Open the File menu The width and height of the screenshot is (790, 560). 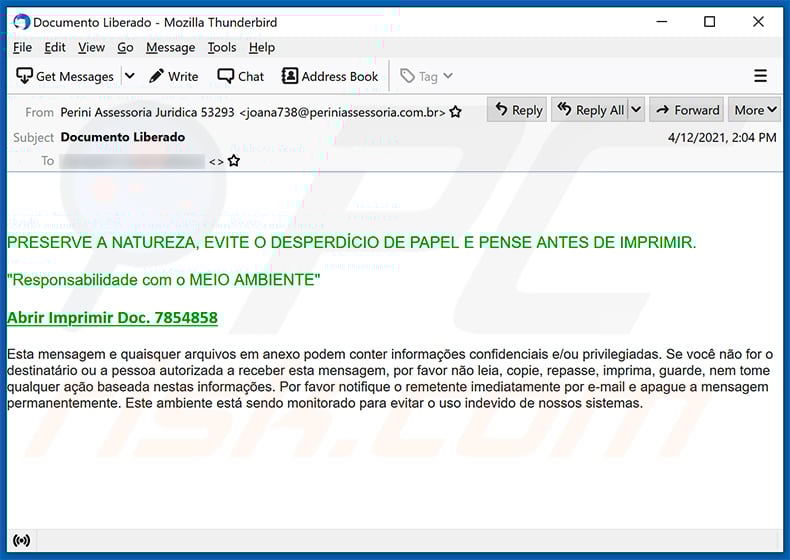22,47
